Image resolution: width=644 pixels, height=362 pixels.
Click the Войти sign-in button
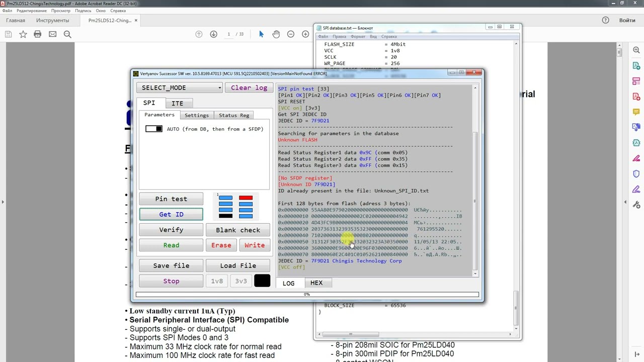[627, 20]
